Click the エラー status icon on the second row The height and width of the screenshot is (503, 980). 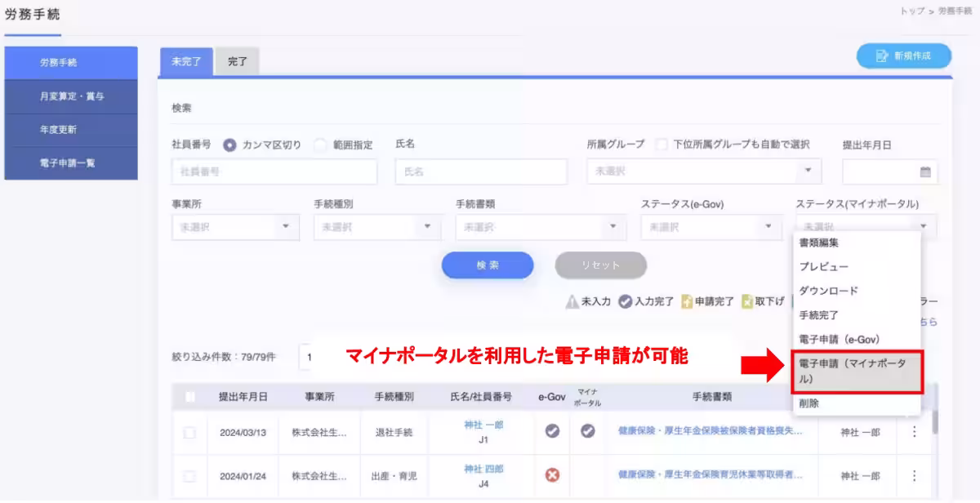(551, 474)
